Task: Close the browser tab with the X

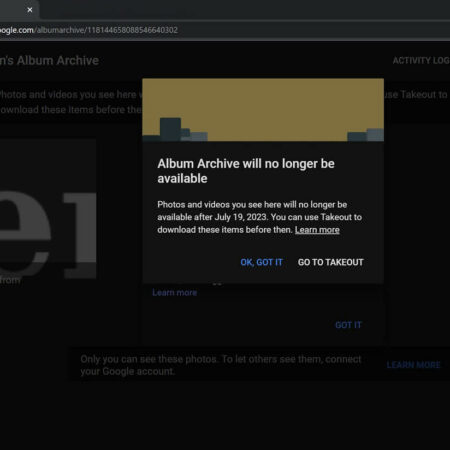Action: pyautogui.click(x=30, y=10)
